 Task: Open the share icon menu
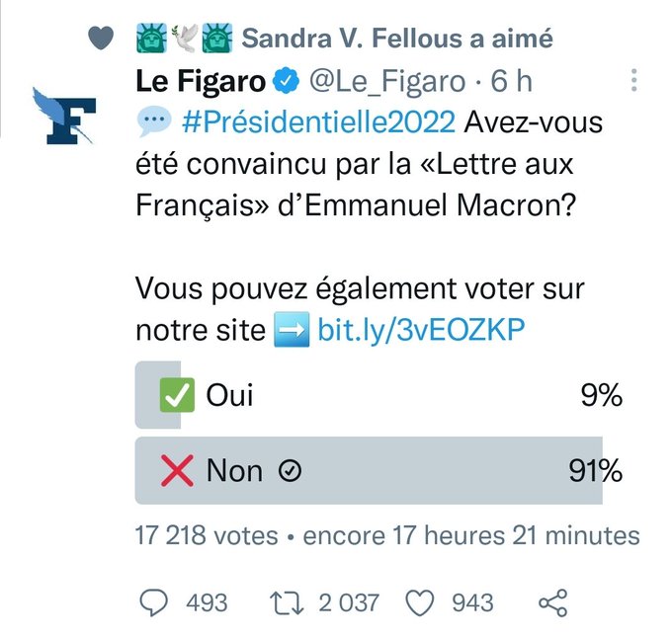[549, 601]
